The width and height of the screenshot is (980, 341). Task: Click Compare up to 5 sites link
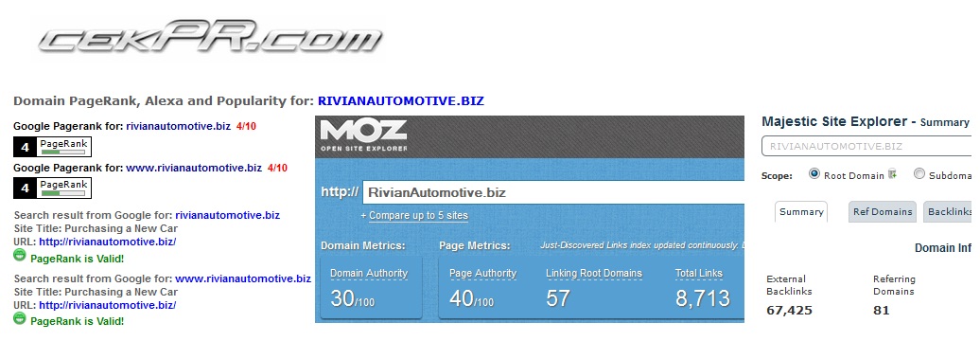[418, 215]
